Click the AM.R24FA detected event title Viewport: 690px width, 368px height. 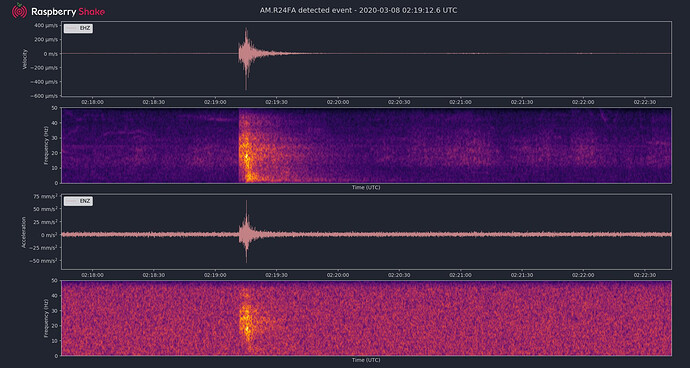click(x=359, y=10)
